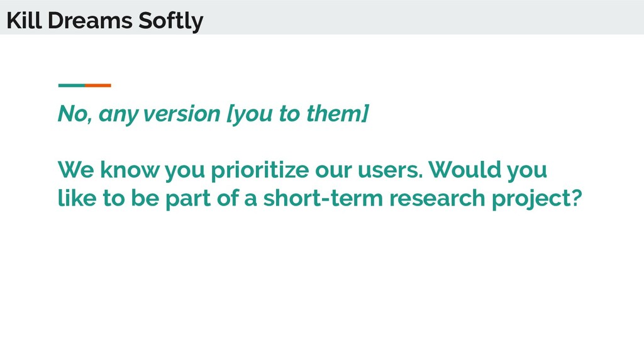This screenshot has width=644, height=362.
Task: Click the word 'users.' in the body text
Action: click(x=390, y=170)
